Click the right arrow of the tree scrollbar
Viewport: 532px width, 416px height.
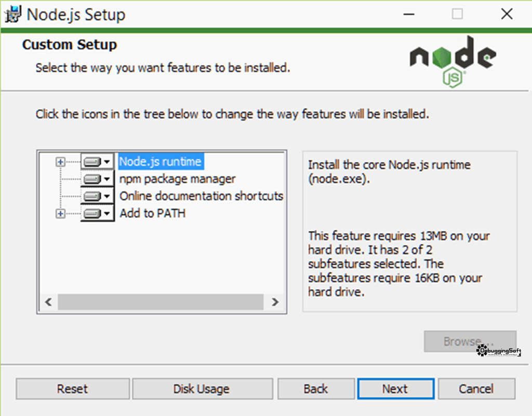click(x=275, y=302)
